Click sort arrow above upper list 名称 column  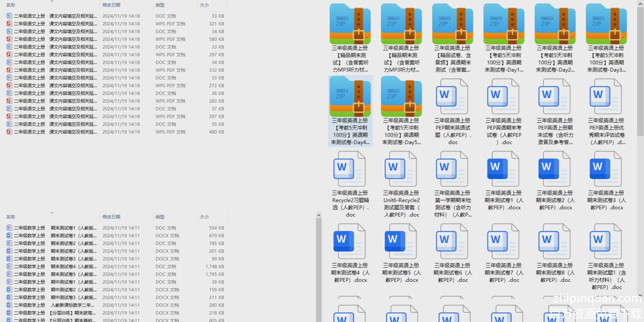point(52,1)
